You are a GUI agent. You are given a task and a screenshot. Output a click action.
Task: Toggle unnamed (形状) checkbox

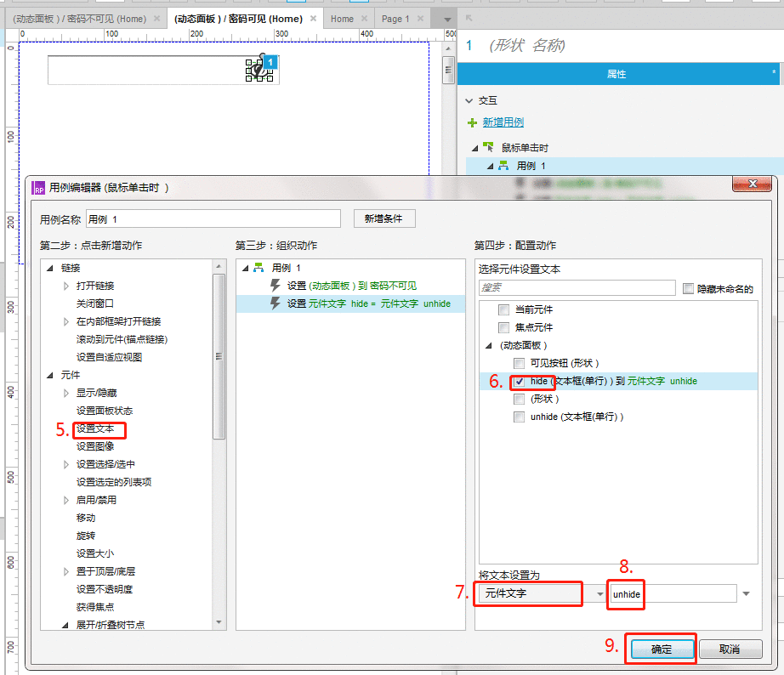(520, 400)
